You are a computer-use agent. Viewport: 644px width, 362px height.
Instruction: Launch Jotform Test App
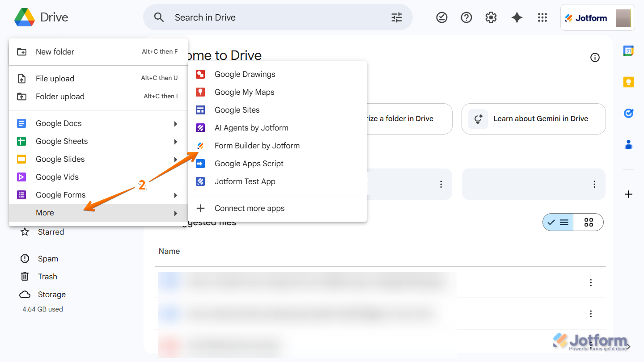245,181
